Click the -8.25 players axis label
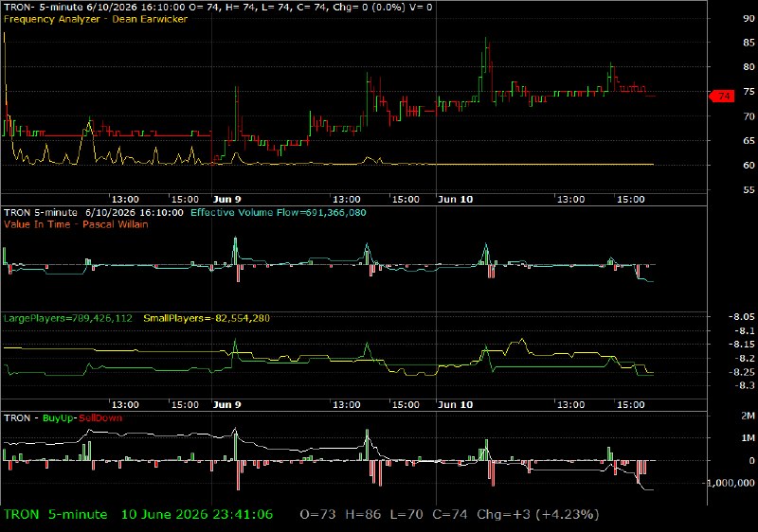Image resolution: width=758 pixels, height=532 pixels. click(x=741, y=372)
